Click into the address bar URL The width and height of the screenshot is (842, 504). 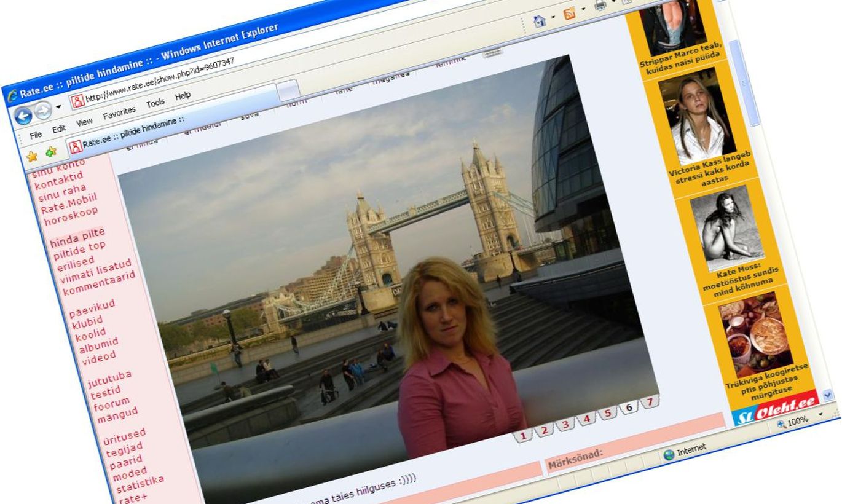tap(160, 81)
